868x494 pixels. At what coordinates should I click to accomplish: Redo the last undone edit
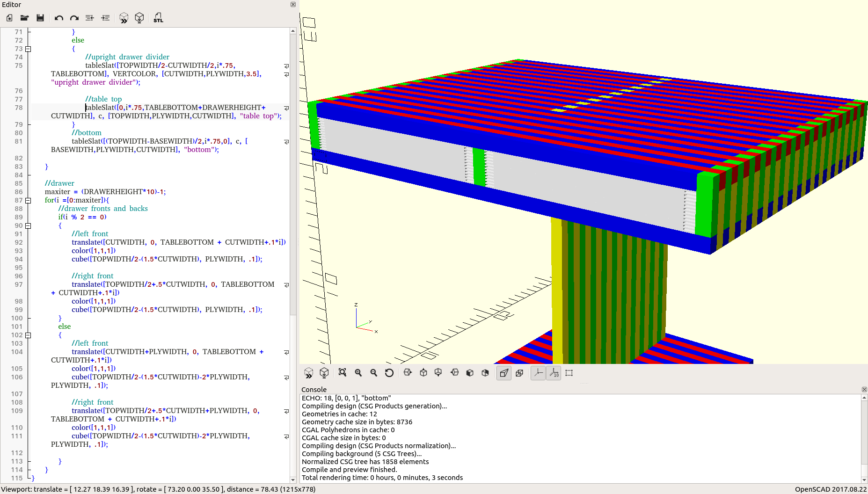pos(74,18)
